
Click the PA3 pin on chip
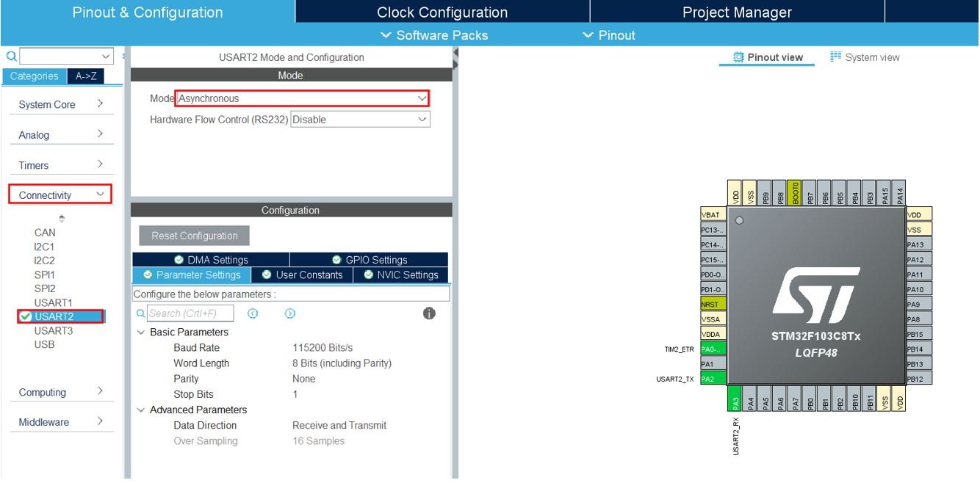click(735, 398)
